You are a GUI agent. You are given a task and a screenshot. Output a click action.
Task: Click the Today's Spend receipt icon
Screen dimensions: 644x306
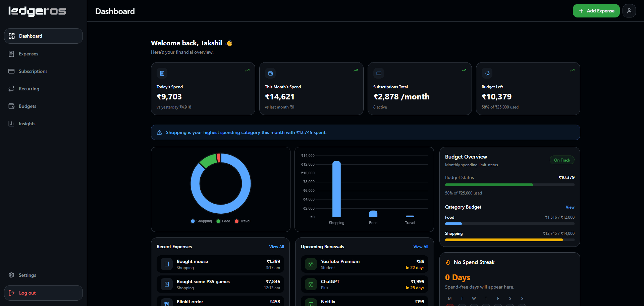[162, 73]
